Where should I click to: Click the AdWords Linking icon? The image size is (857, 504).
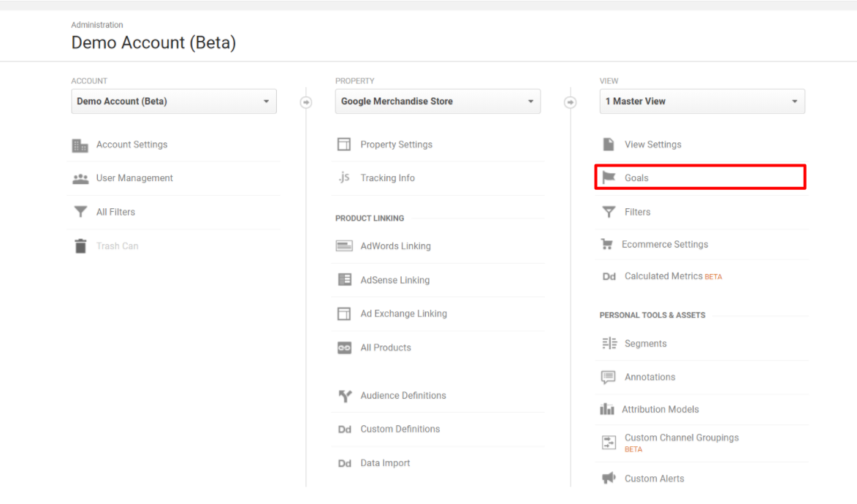pos(344,246)
